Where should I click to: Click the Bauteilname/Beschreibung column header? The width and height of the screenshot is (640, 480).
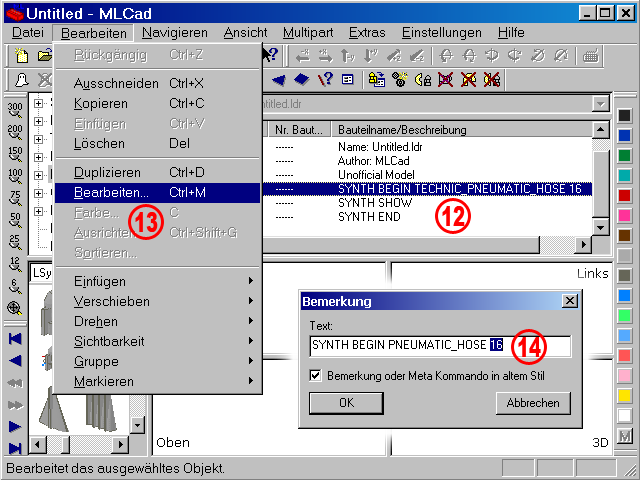click(x=462, y=130)
